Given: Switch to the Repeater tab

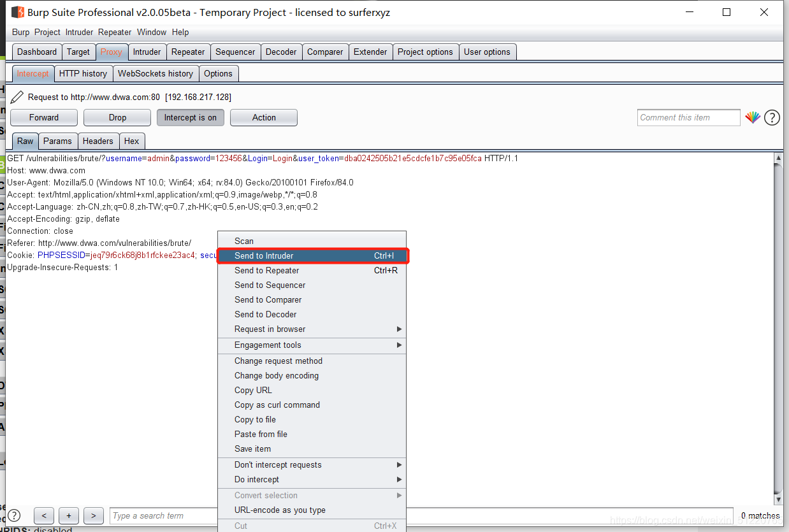Looking at the screenshot, I should coord(188,52).
